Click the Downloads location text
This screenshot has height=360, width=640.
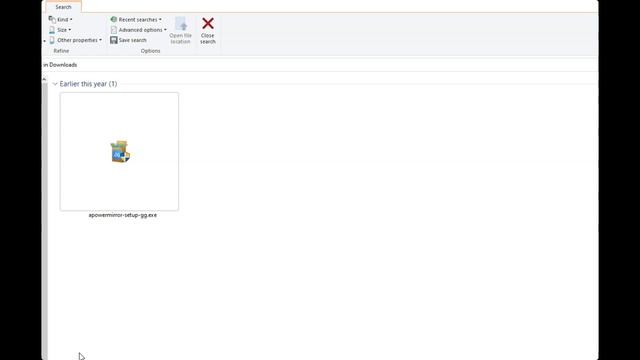63,65
